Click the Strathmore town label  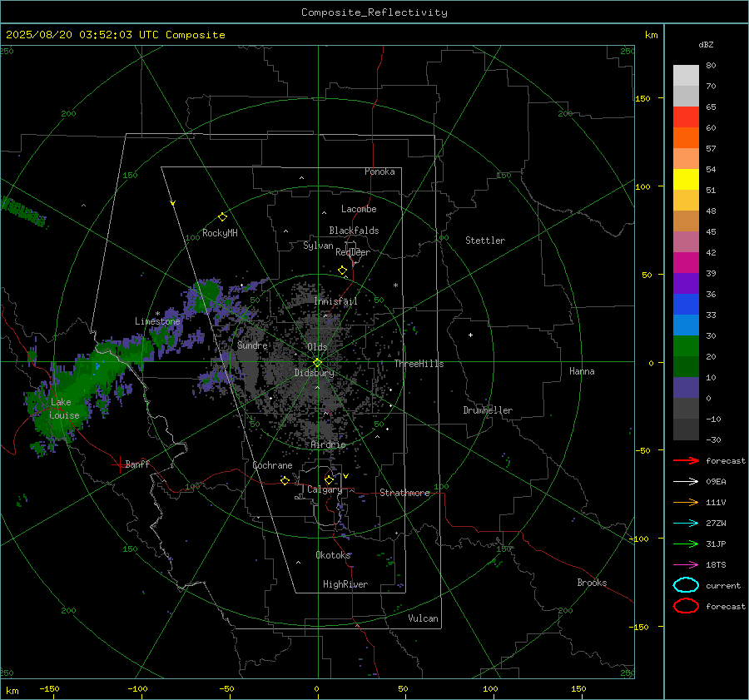click(x=404, y=493)
